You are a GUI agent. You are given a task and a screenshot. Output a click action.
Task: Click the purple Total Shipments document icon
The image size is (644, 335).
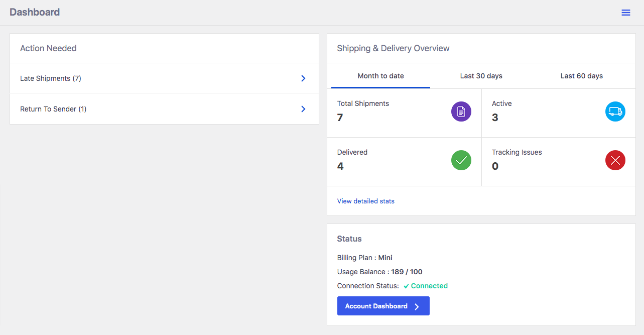[x=461, y=111]
